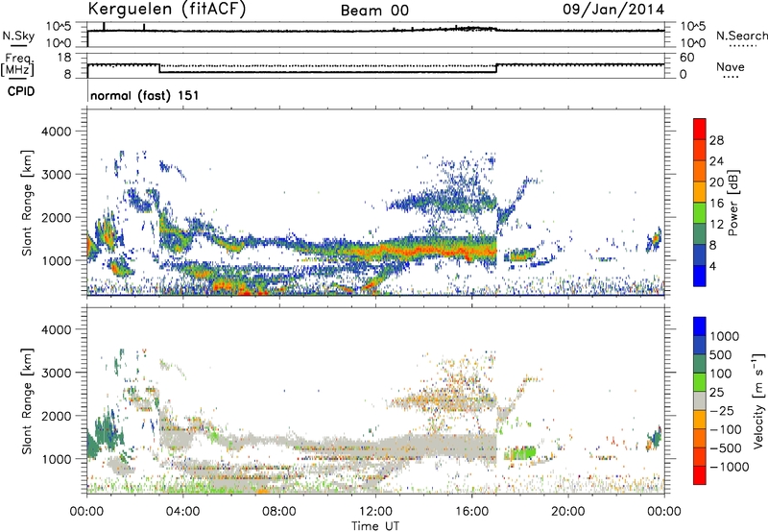This screenshot has height=532, width=768.
Task: Click the '24' power colorbar value
Action: (x=716, y=161)
